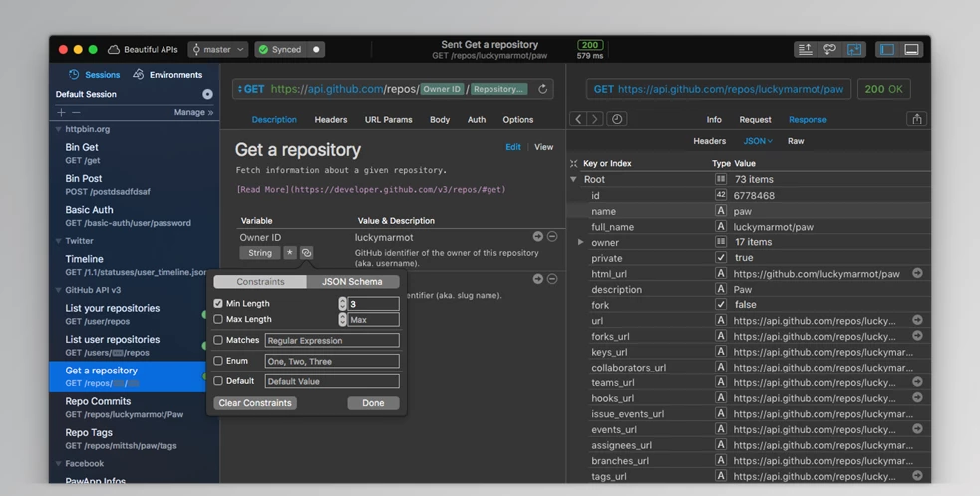Click the Clear Constraints button
The image size is (980, 496).
[x=255, y=403]
